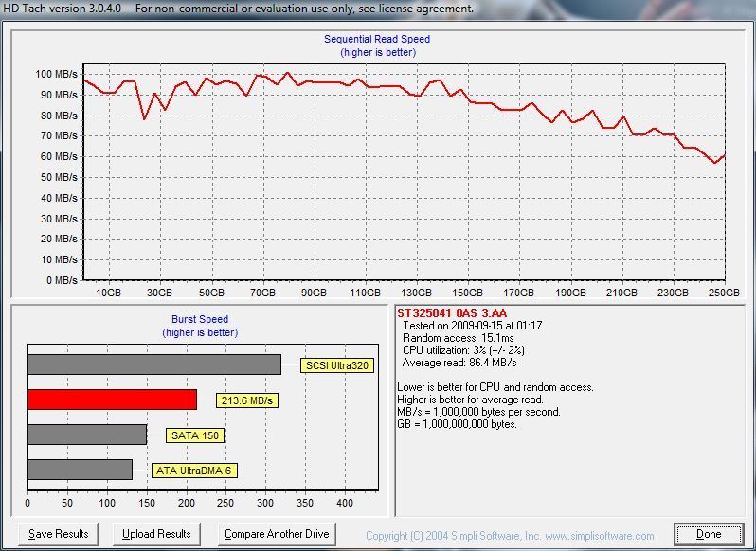Click the SCSI Ultra320 label

337,365
